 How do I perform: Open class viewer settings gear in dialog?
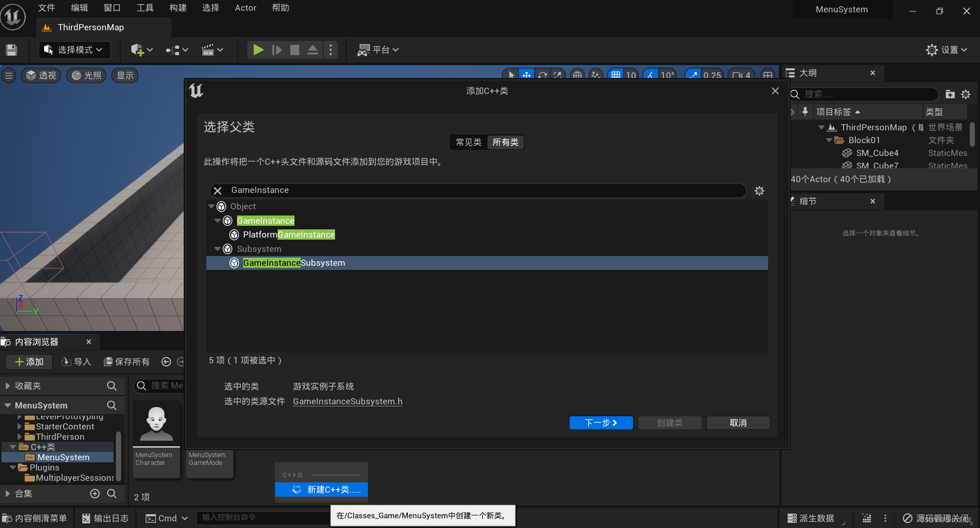[x=759, y=190]
